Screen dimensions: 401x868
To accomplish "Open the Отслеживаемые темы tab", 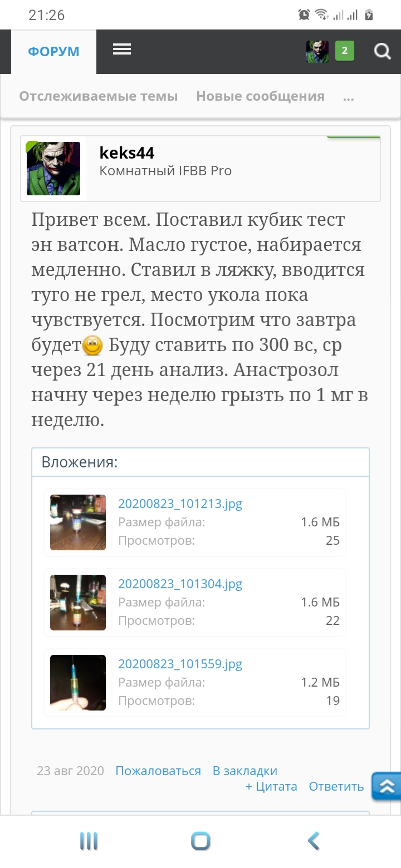I will click(99, 96).
